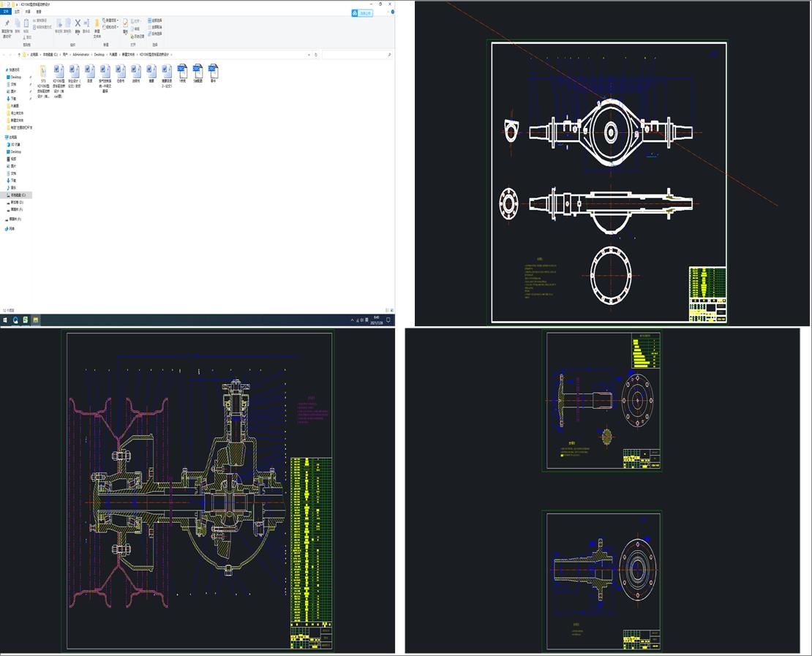Click the Windows Start button
The width and height of the screenshot is (812, 656).
(5, 320)
